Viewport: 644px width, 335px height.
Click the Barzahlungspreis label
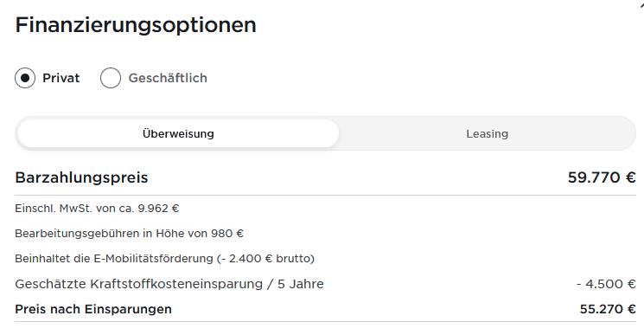(x=81, y=177)
